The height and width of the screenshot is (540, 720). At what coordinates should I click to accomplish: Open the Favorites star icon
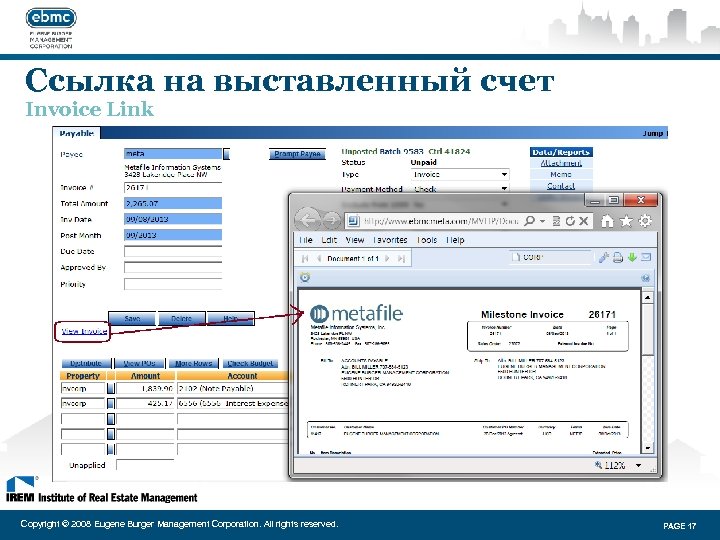(x=626, y=221)
